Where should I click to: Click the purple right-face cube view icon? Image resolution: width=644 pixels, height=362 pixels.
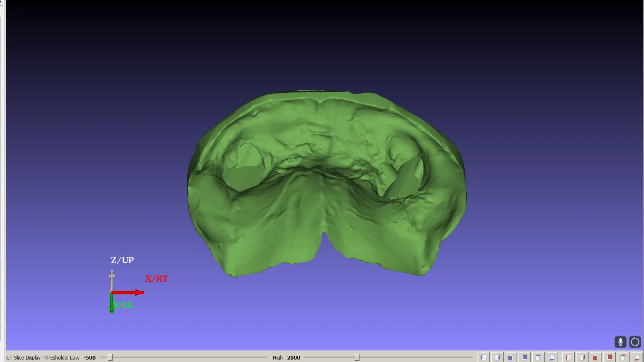497,357
